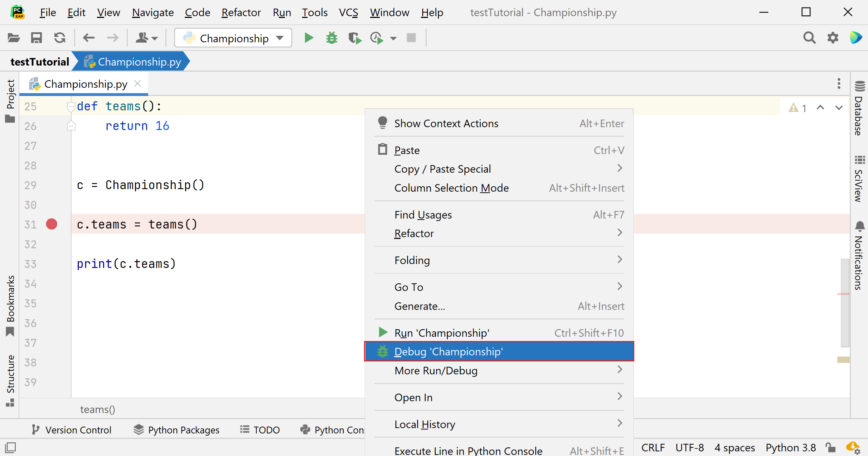Screen dimensions: 868x456
Task: Open the Refactor menu in menu bar
Action: 241,13
